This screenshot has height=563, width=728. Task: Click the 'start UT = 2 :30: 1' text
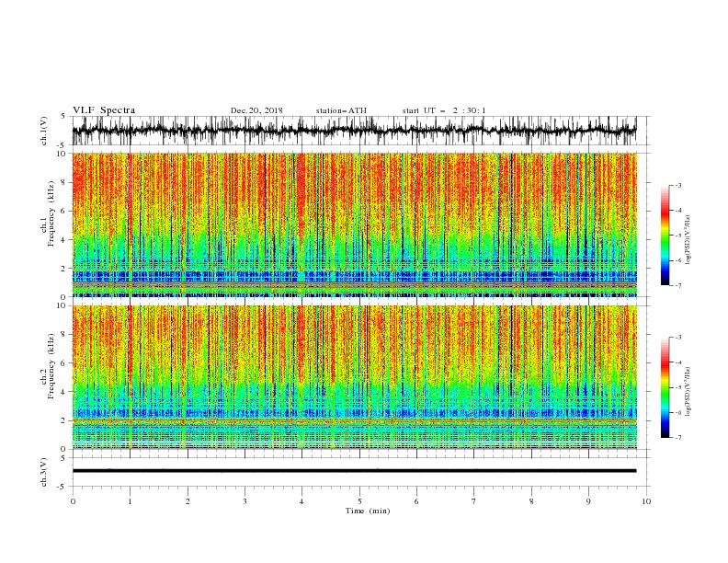click(x=444, y=110)
